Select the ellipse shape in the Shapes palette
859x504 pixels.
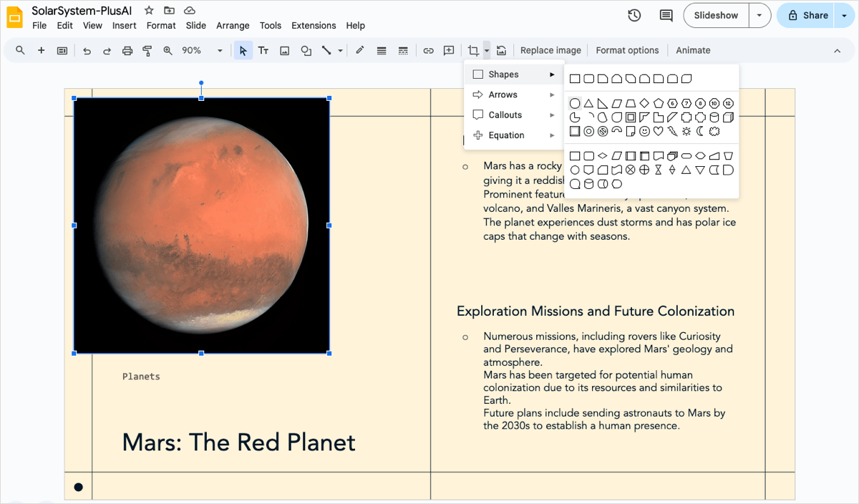(575, 103)
